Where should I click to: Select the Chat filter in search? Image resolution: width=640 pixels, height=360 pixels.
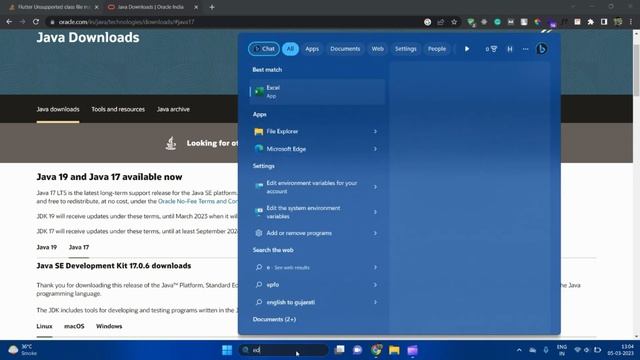(x=264, y=49)
